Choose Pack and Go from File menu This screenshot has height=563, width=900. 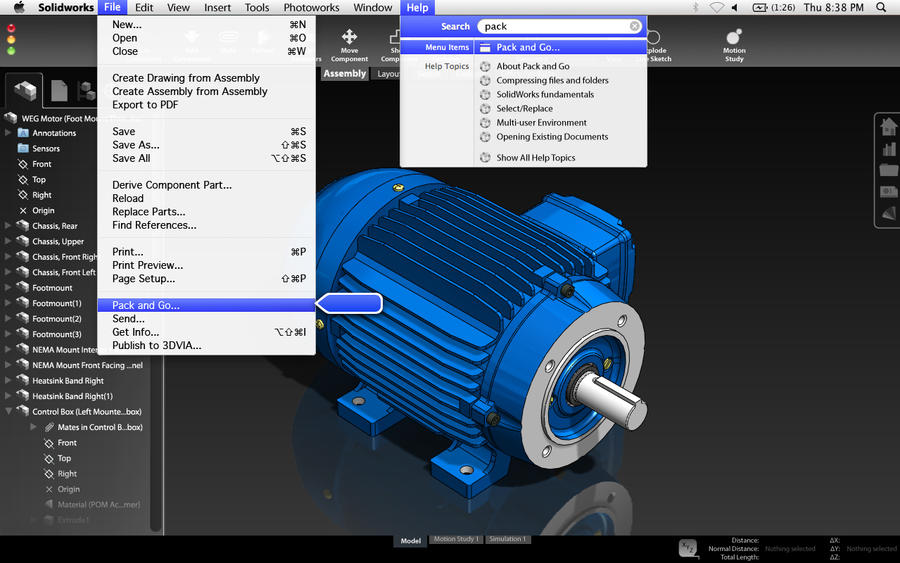tap(206, 305)
